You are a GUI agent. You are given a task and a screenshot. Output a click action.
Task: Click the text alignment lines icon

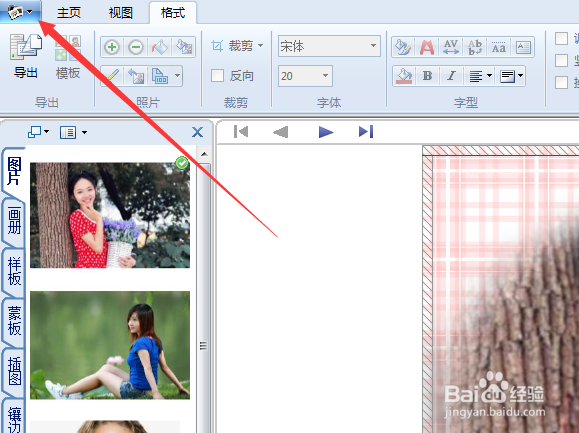coord(476,76)
